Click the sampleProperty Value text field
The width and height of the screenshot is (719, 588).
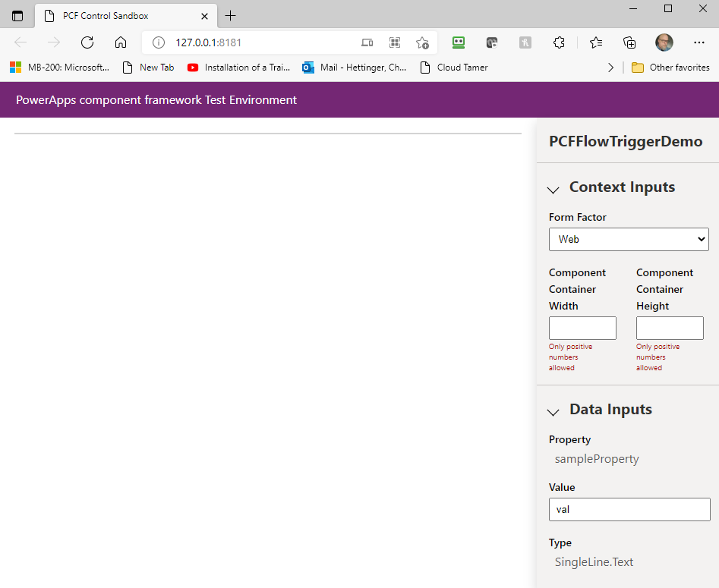[x=629, y=509]
